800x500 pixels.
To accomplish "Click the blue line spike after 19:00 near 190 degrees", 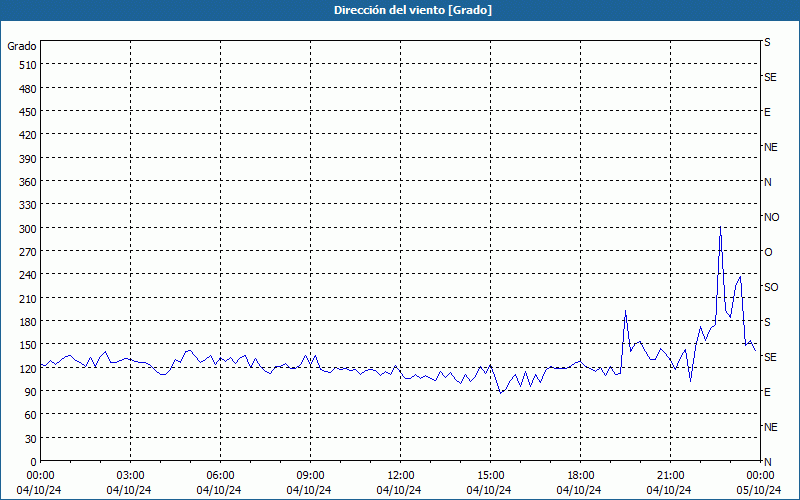I will click(x=625, y=311).
